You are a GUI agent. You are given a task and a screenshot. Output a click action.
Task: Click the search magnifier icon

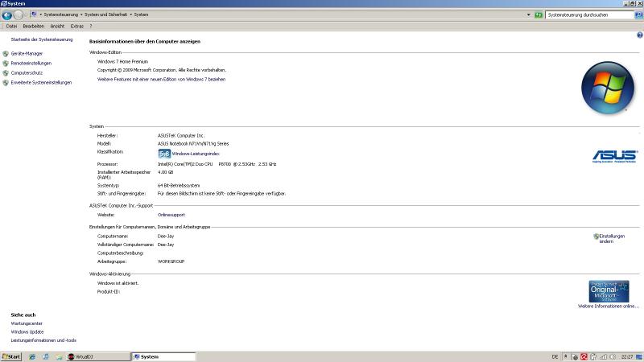coord(638,14)
